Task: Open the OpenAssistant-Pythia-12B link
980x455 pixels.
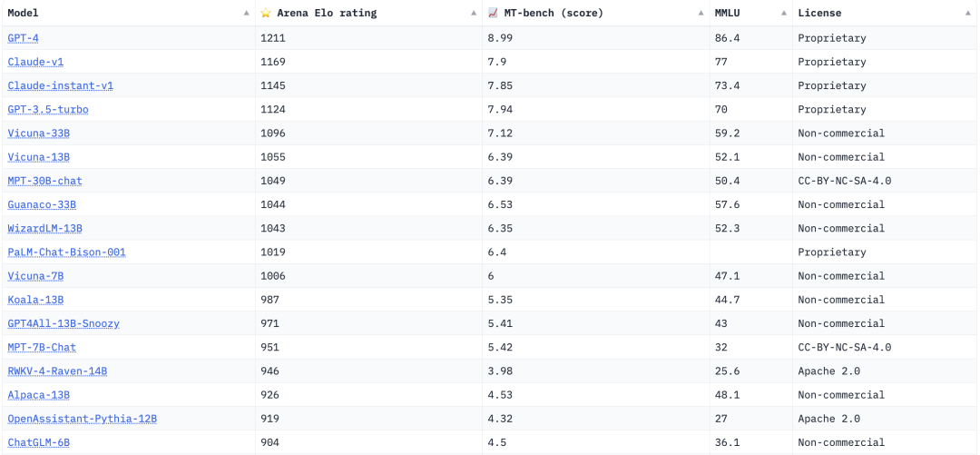Action: pos(82,419)
